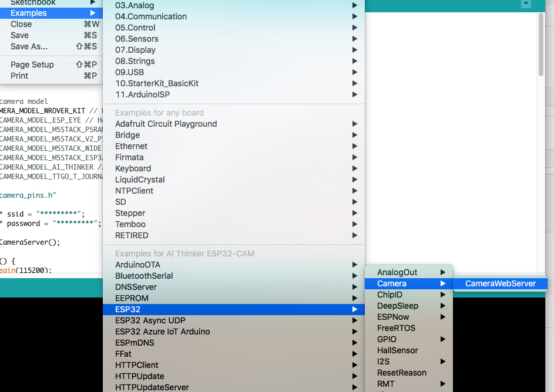Open FFat examples submenu

click(234, 354)
